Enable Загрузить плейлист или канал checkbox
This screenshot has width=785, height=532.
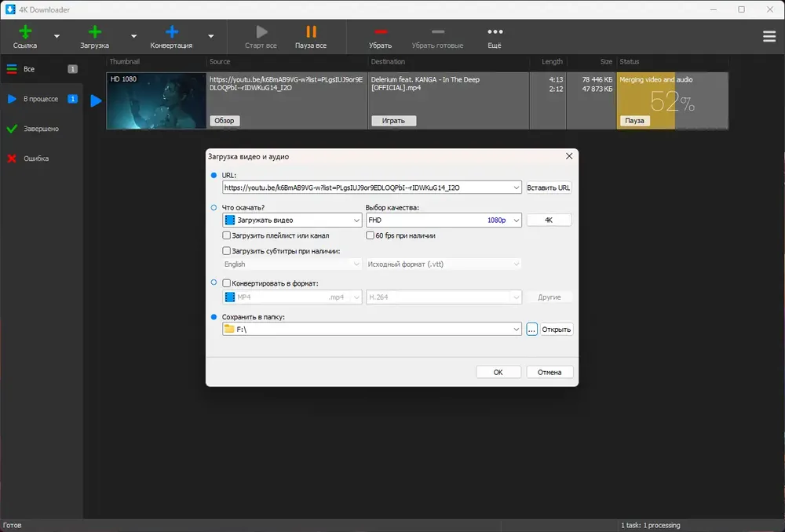(x=226, y=235)
